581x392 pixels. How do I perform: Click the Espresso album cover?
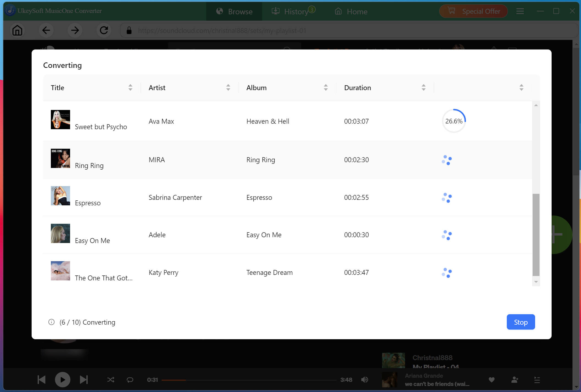tap(60, 196)
